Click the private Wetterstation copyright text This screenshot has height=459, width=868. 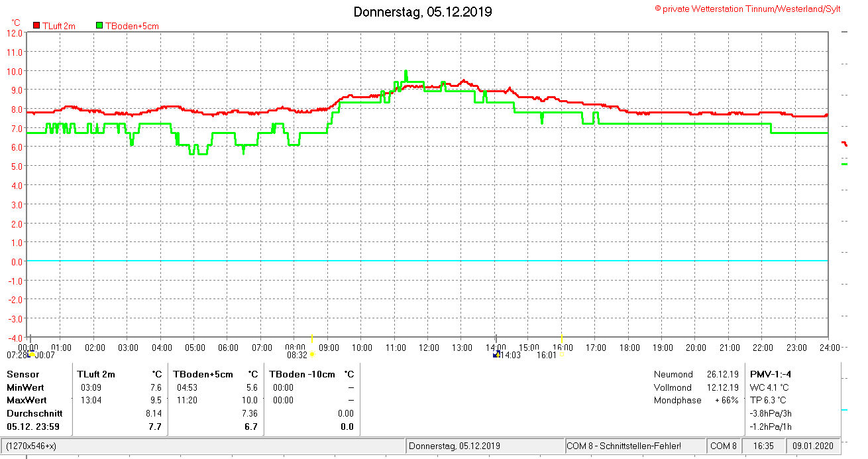point(747,9)
